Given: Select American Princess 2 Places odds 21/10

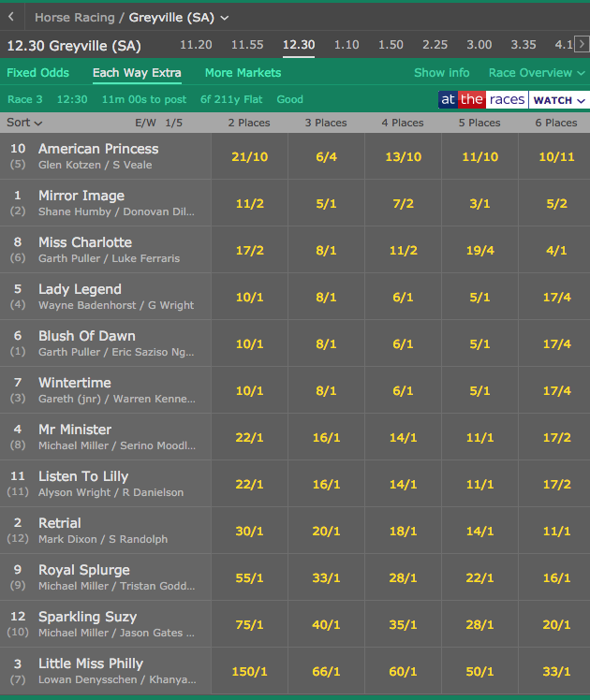Looking at the screenshot, I should [x=249, y=157].
